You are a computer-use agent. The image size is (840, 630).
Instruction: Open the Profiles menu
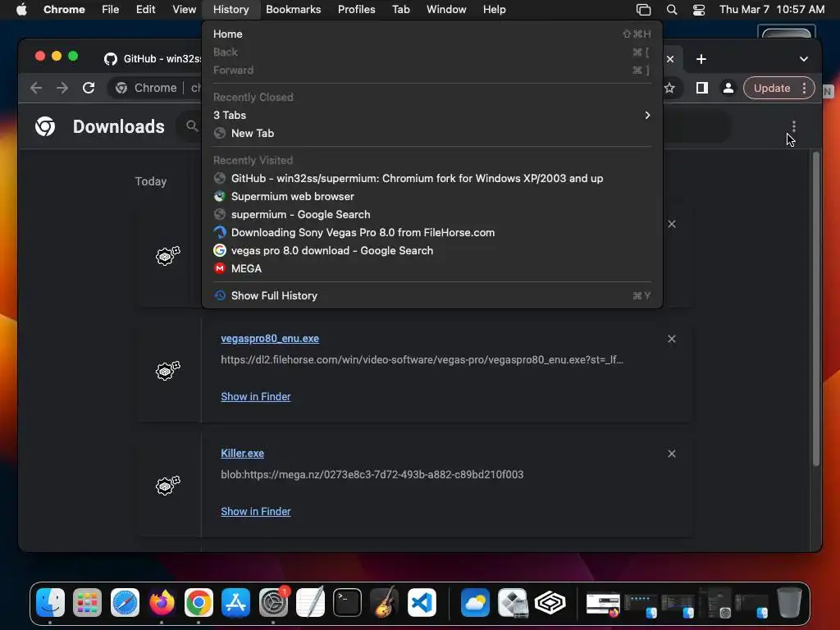[356, 10]
